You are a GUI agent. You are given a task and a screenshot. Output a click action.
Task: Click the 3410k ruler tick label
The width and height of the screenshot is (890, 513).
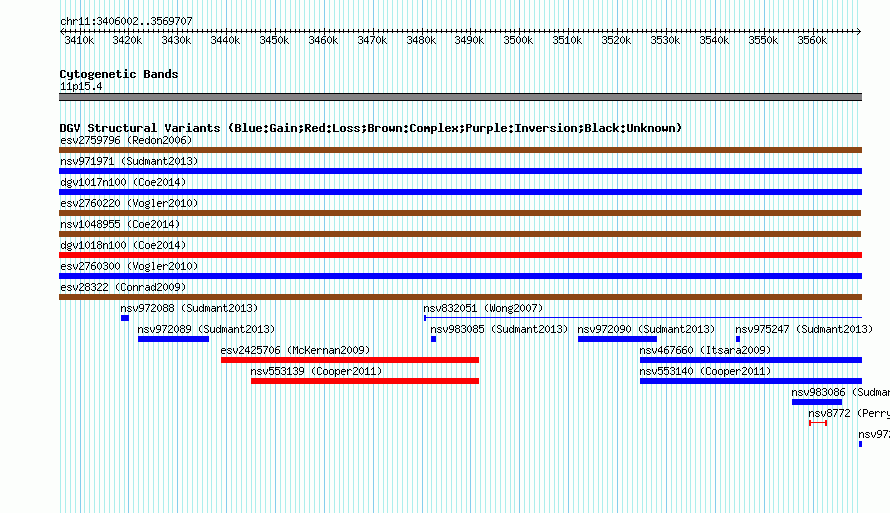(x=79, y=40)
